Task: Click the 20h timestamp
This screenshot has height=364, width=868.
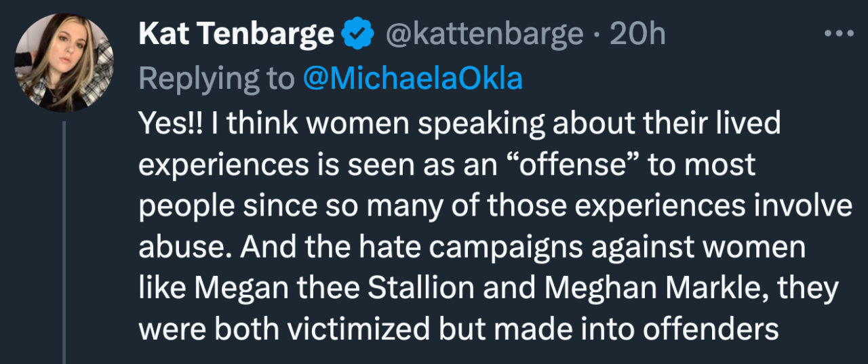Action: (x=637, y=35)
